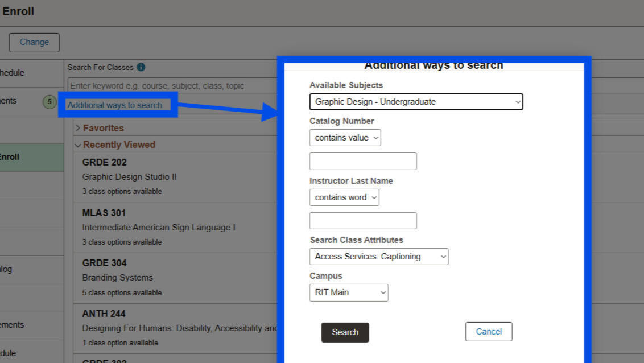
Task: Click 1 class option available under ANTH 244
Action: pos(120,343)
